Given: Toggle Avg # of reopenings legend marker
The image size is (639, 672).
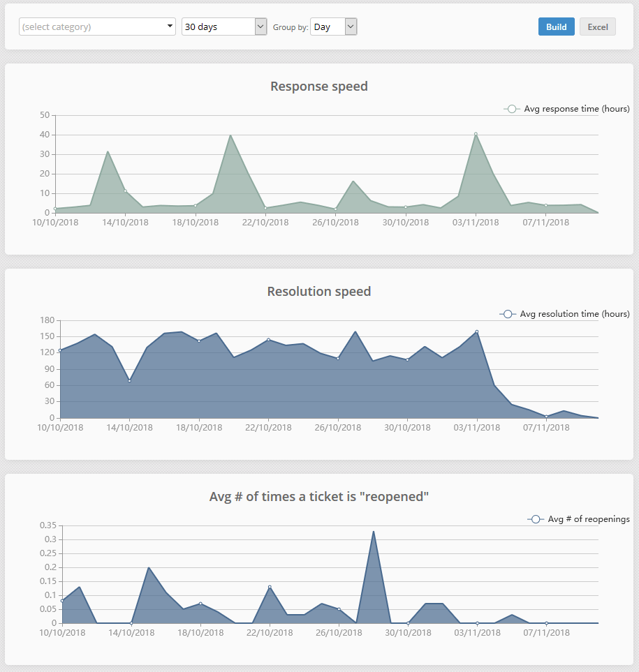Looking at the screenshot, I should tap(536, 519).
